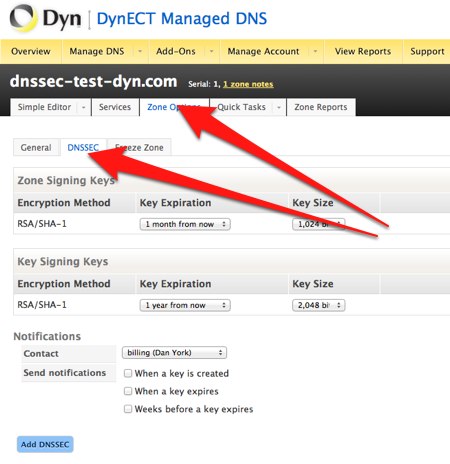Open the Manage Account menu item
Image resolution: width=450 pixels, height=464 pixels.
(263, 51)
